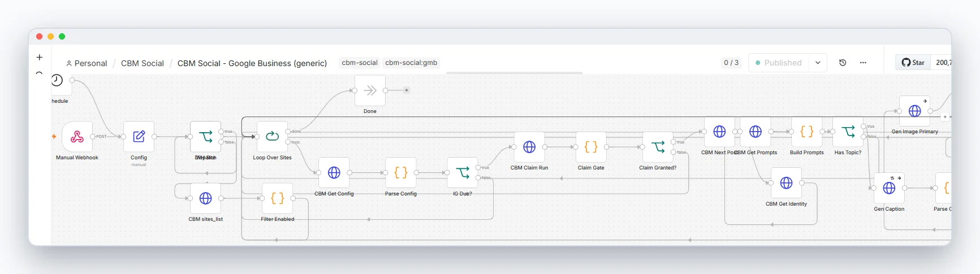Select the Config edit node
The width and height of the screenshot is (980, 274).
139,137
